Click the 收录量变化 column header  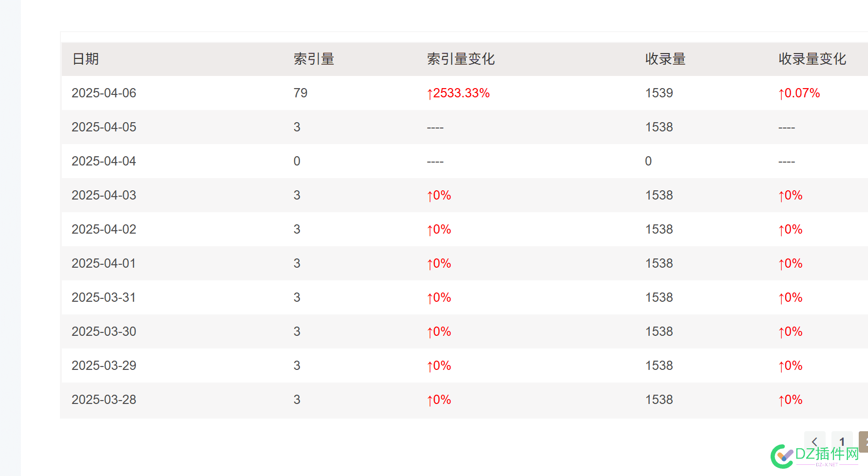pos(812,59)
